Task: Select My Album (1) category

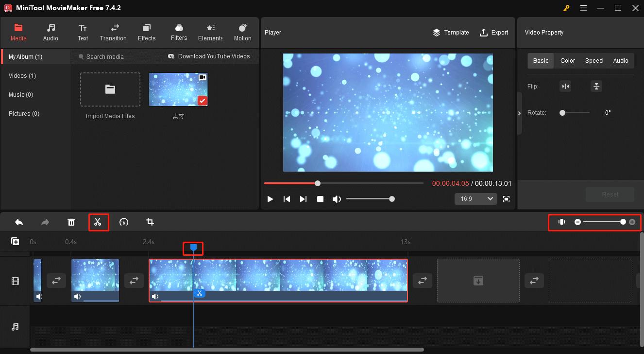Action: pyautogui.click(x=35, y=57)
